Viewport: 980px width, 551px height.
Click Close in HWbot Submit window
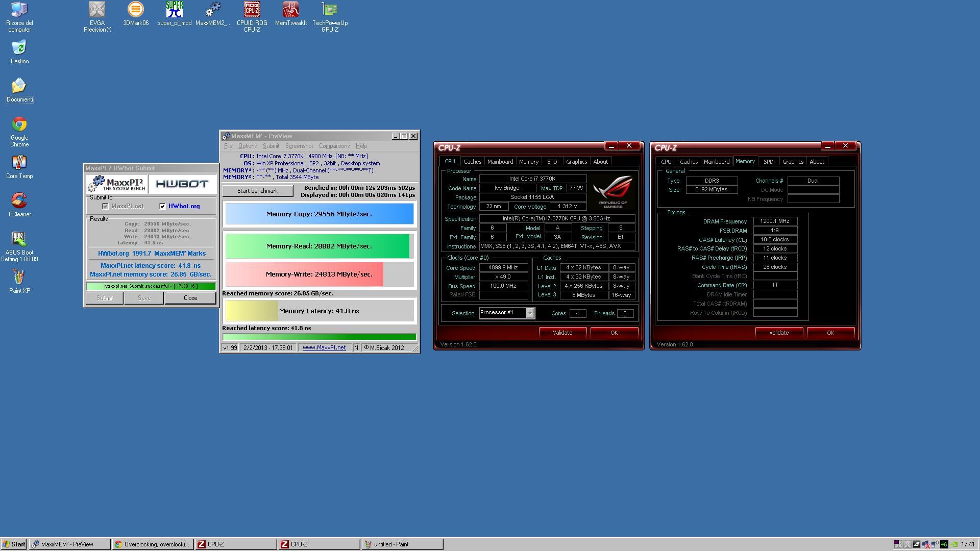[190, 298]
